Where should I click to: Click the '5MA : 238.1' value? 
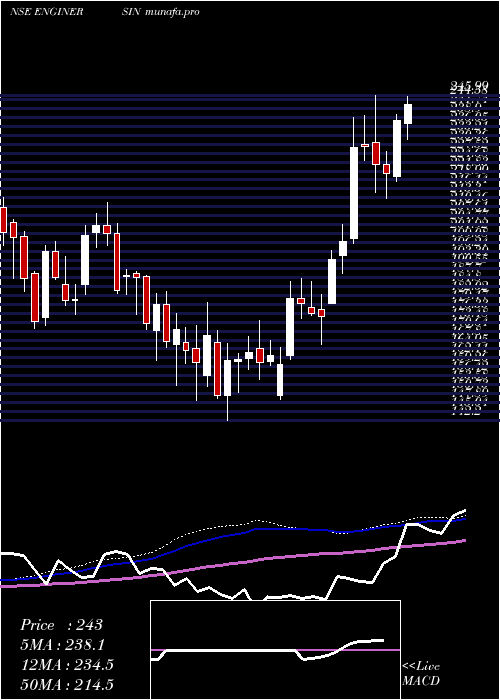(64, 645)
